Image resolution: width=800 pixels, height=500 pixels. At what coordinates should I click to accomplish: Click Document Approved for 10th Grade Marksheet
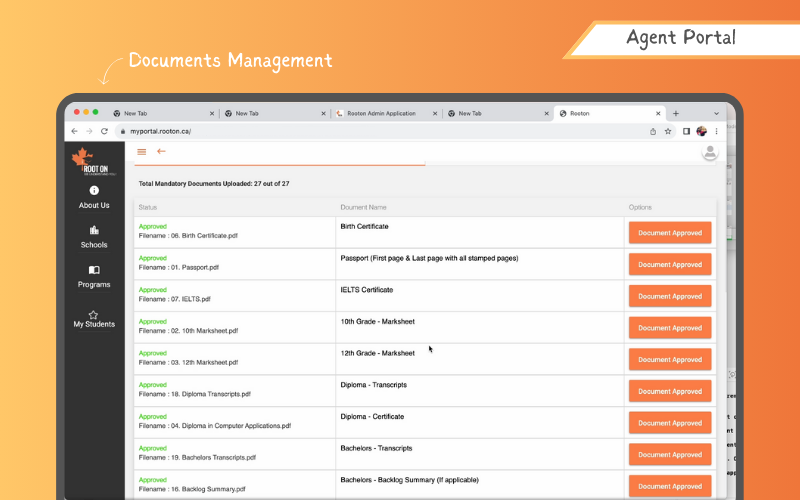(670, 328)
